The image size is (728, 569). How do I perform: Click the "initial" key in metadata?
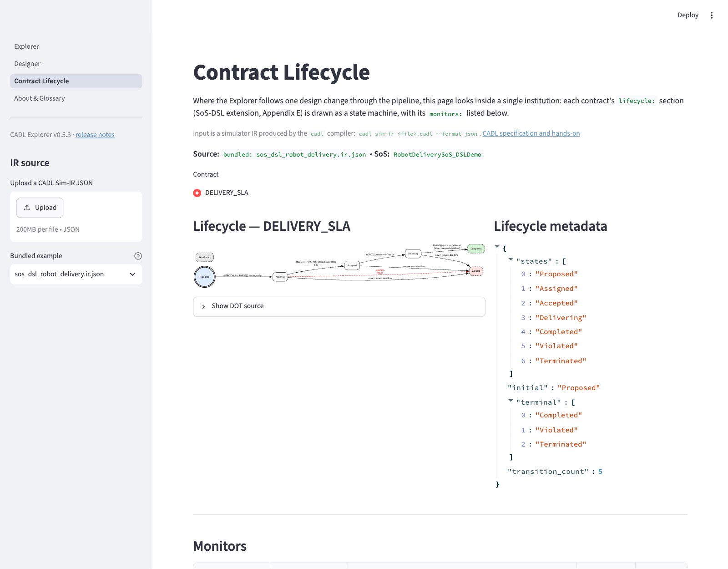tap(528, 388)
